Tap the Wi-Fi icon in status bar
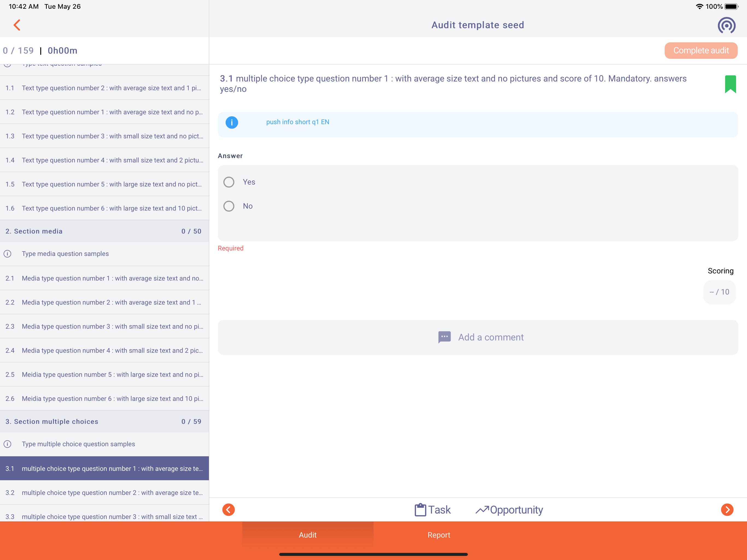The height and width of the screenshot is (560, 747). click(699, 6)
